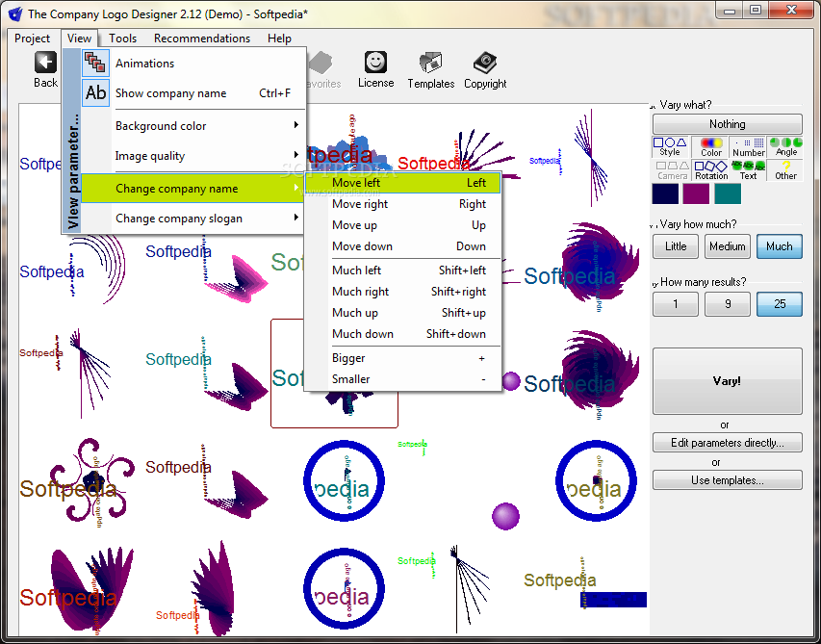Image resolution: width=821 pixels, height=644 pixels.
Task: Choose Move right from submenu
Action: coord(402,204)
